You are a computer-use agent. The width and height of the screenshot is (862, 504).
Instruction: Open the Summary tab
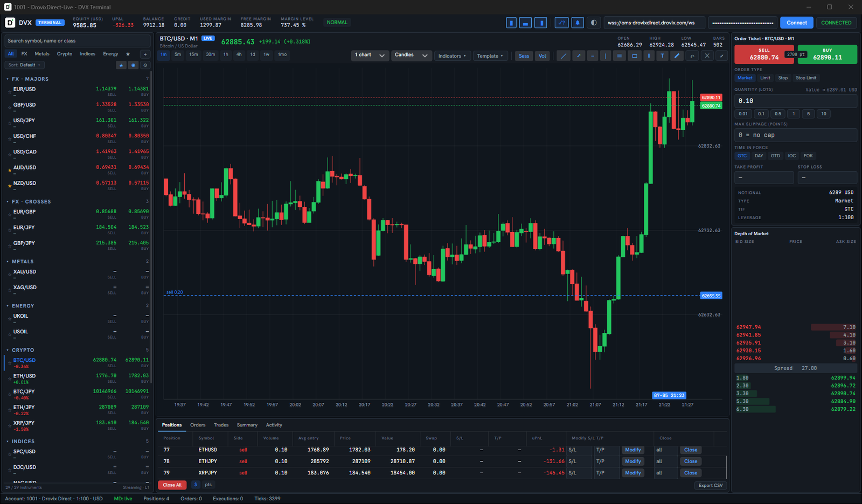coord(247,425)
